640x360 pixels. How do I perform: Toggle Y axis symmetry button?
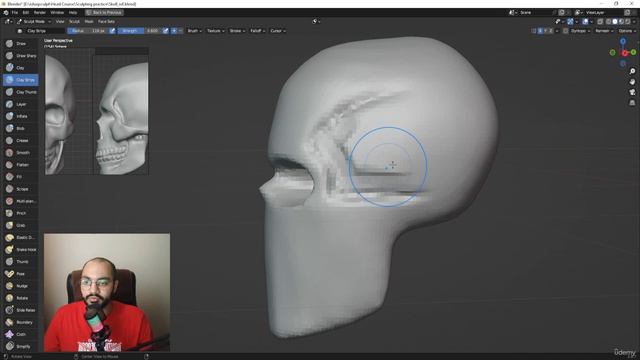546,31
